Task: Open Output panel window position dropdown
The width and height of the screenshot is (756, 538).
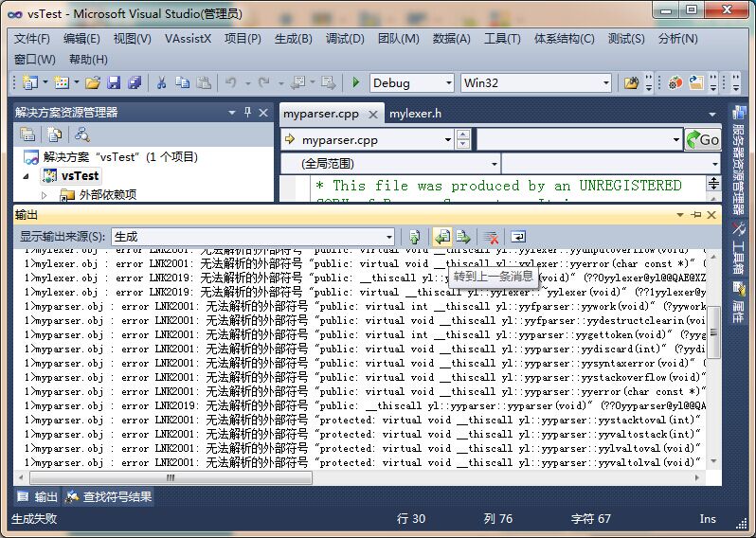Action: coord(680,214)
